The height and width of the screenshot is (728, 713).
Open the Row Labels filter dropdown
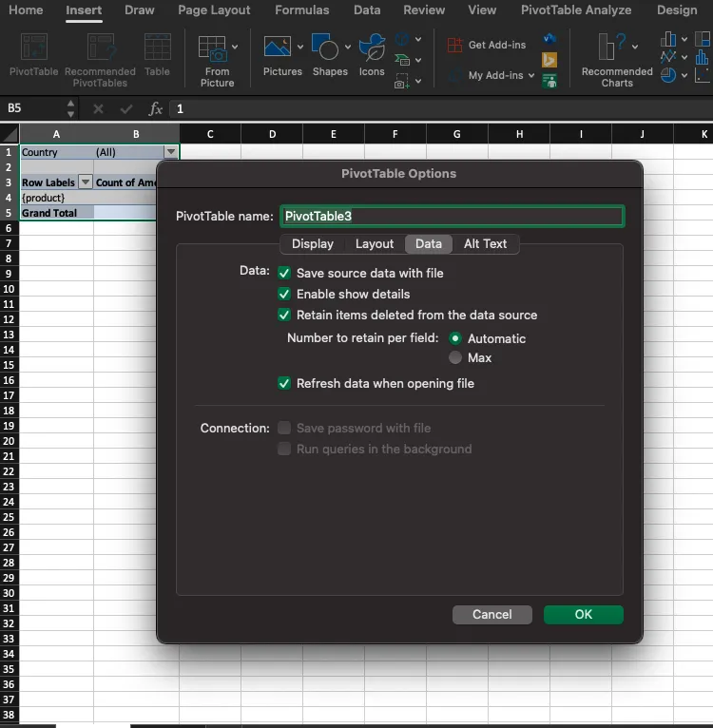86,182
